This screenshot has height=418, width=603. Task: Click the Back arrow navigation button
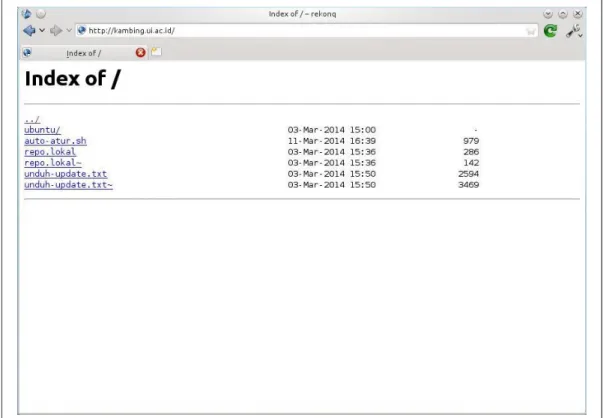[29, 30]
